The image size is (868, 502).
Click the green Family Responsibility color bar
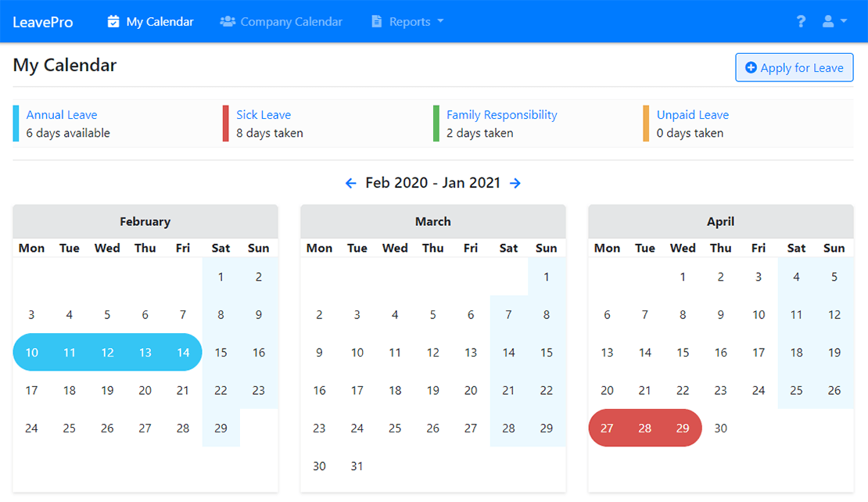click(x=436, y=124)
